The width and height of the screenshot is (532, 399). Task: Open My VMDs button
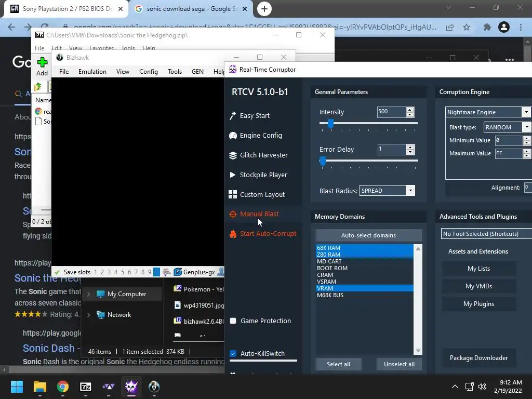tap(478, 286)
